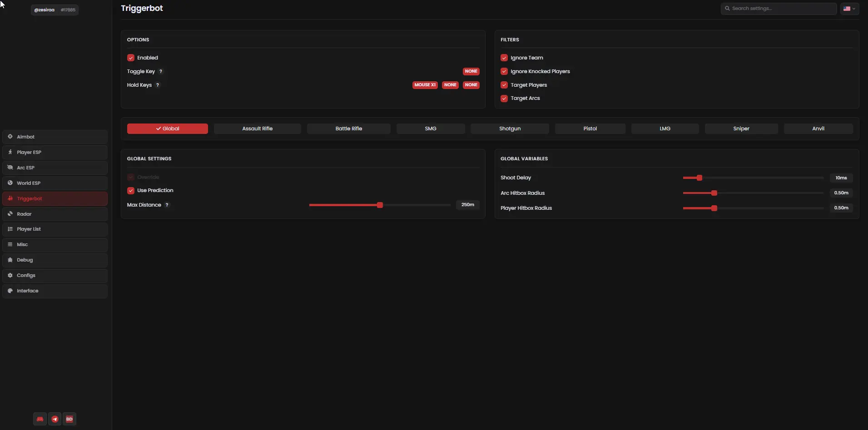Select the Sniper weapon tab
This screenshot has height=430, width=868.
741,129
